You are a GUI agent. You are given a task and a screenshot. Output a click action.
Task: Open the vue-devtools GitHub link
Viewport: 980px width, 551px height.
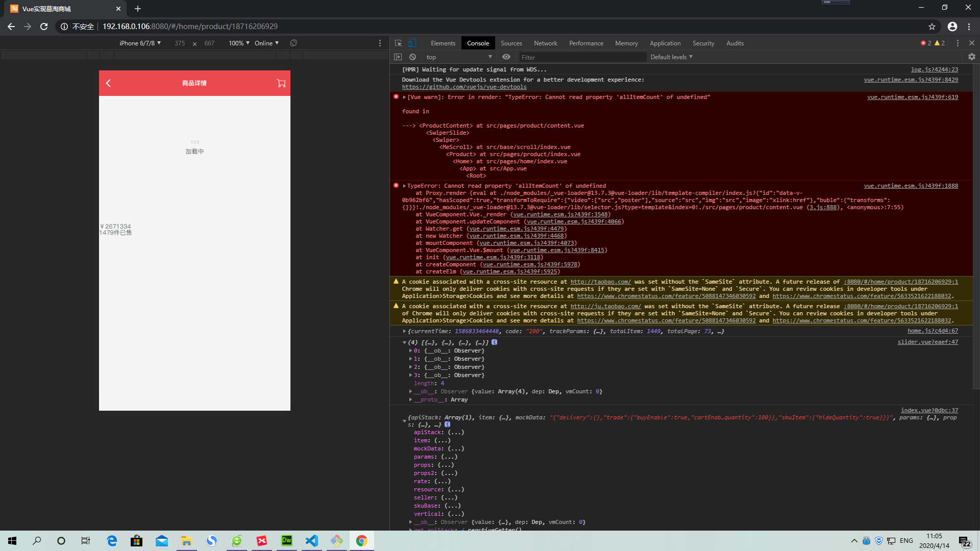464,87
